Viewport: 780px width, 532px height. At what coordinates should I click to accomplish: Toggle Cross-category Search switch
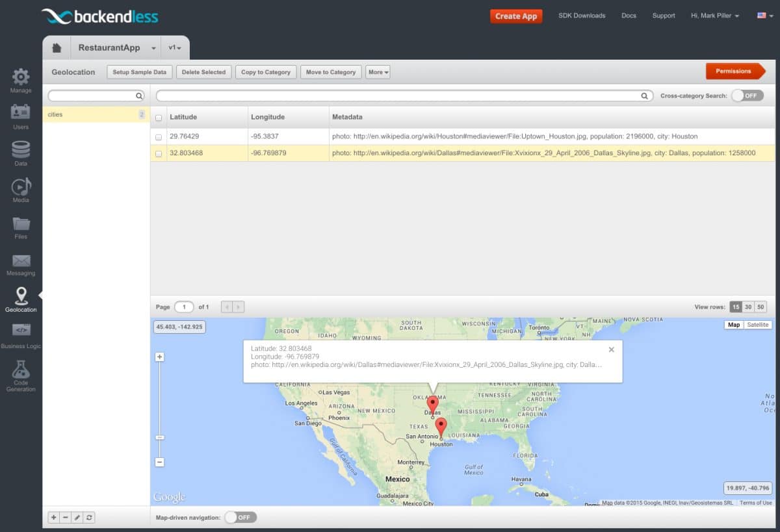point(747,95)
